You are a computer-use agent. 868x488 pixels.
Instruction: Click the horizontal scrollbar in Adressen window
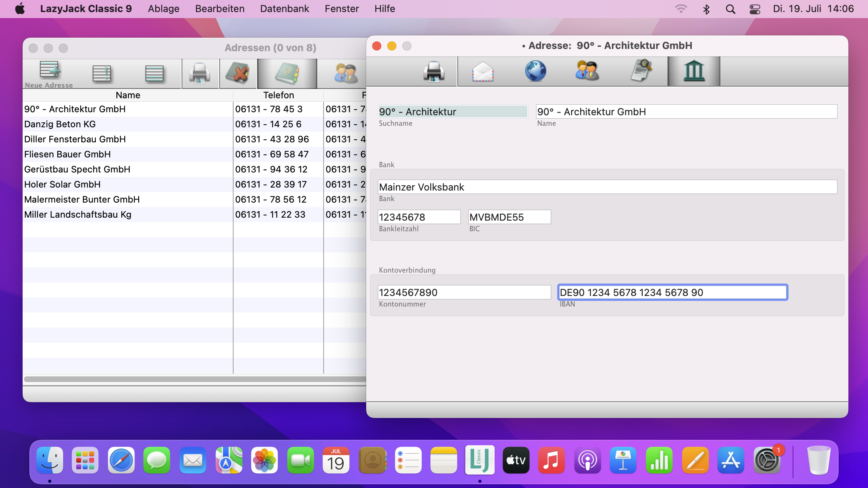click(195, 379)
